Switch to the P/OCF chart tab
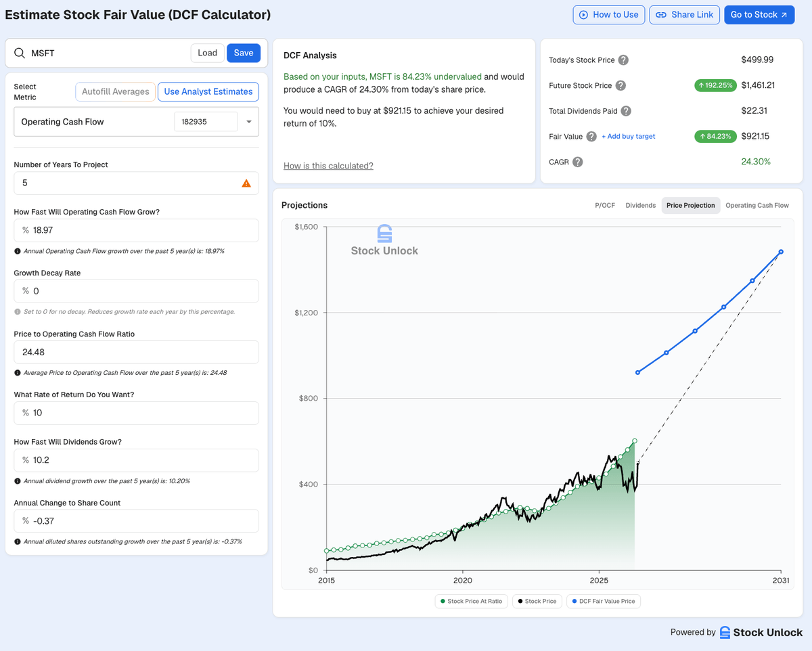 [x=605, y=206]
